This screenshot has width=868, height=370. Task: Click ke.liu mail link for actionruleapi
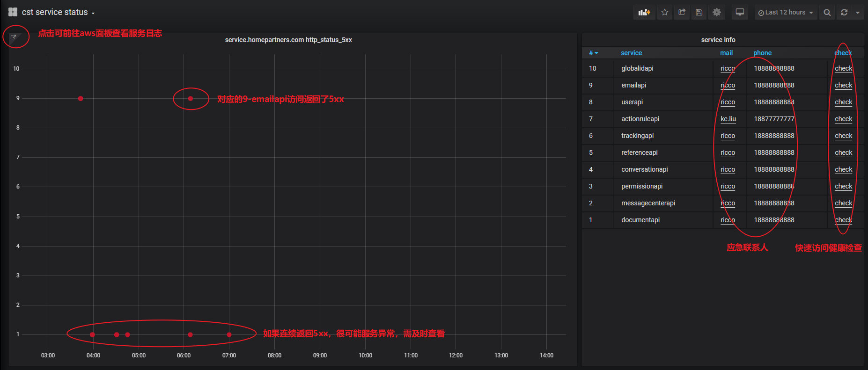pos(728,119)
